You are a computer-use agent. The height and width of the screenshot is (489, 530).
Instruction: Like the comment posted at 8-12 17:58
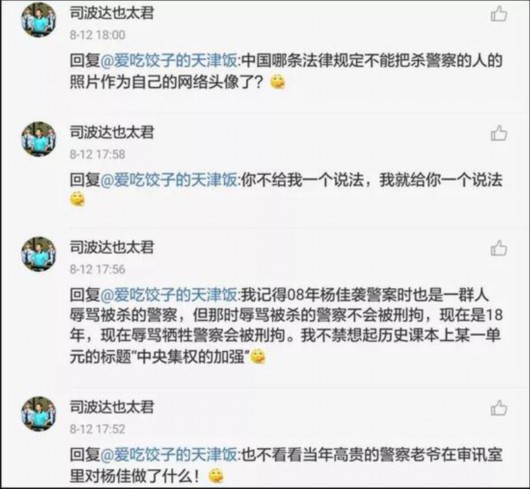pos(499,133)
